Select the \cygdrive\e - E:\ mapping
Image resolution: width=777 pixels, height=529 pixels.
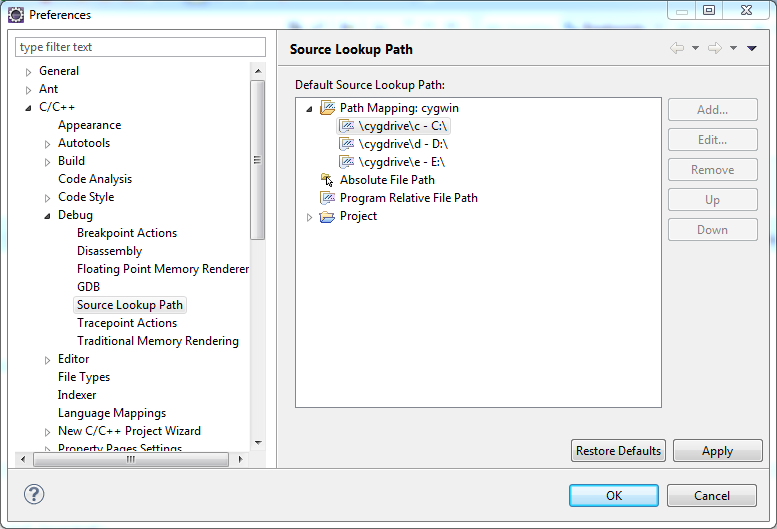(x=401, y=162)
